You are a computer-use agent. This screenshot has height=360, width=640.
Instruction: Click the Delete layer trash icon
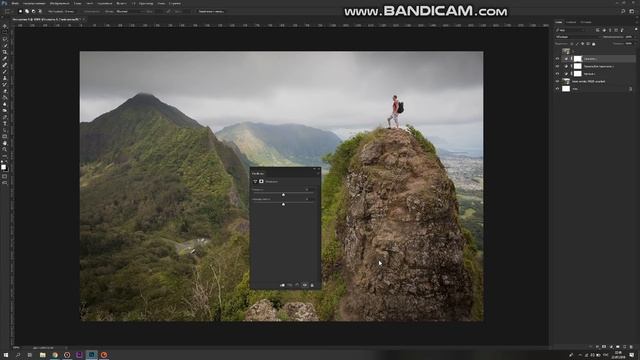pyautogui.click(x=631, y=347)
